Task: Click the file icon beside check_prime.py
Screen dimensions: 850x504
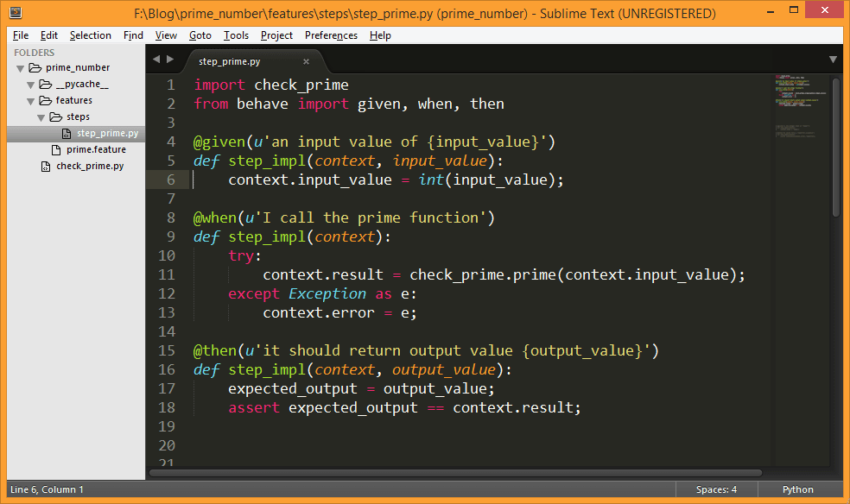Action: 47,166
